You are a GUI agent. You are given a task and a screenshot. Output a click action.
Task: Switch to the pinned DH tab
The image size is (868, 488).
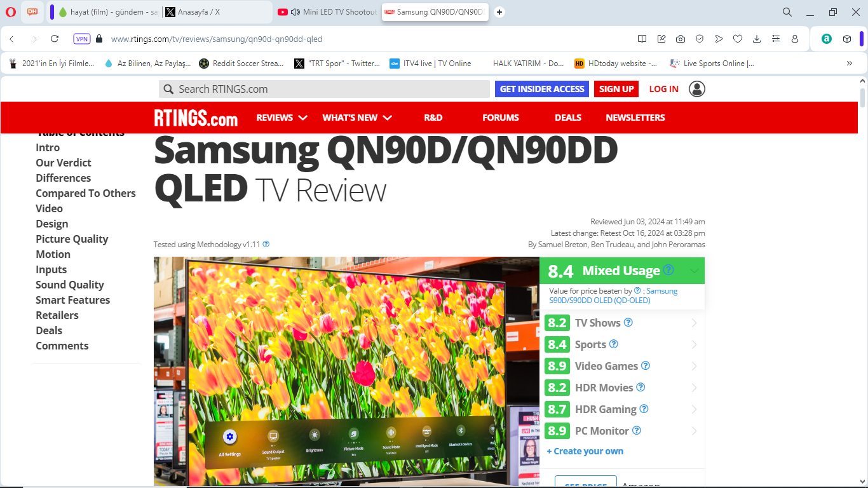[32, 11]
